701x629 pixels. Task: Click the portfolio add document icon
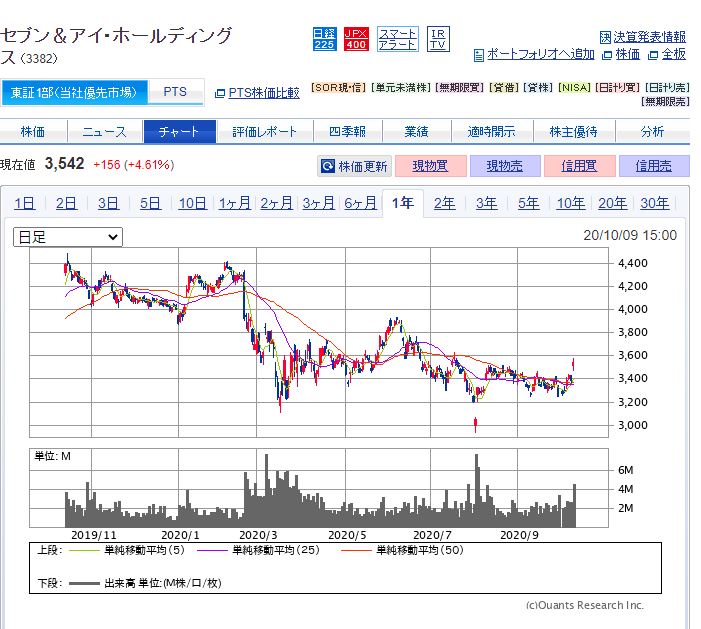(x=478, y=55)
